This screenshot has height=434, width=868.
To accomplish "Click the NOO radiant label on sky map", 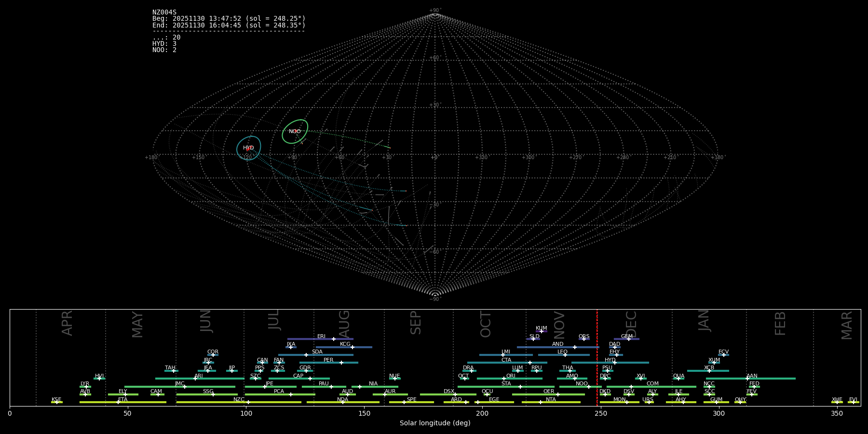I will (295, 131).
